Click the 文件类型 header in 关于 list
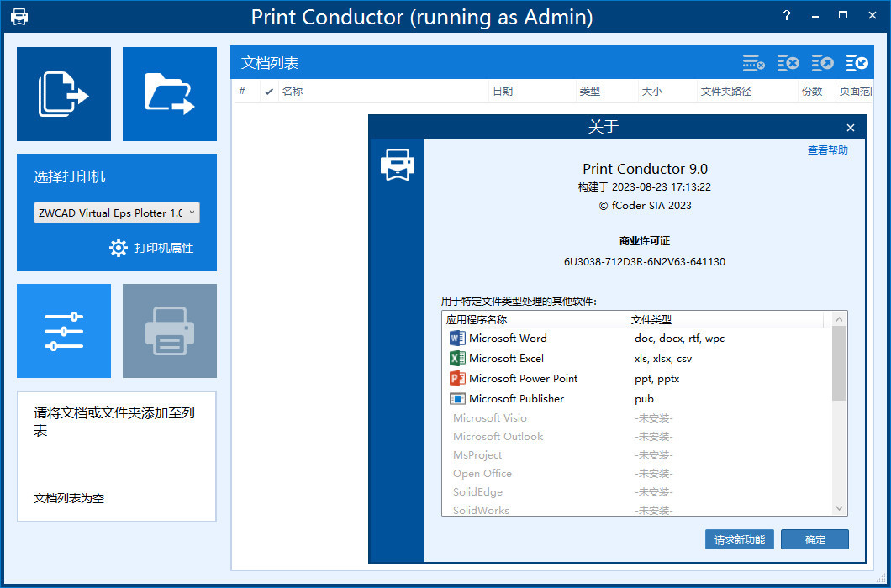The width and height of the screenshot is (891, 588). (726, 320)
